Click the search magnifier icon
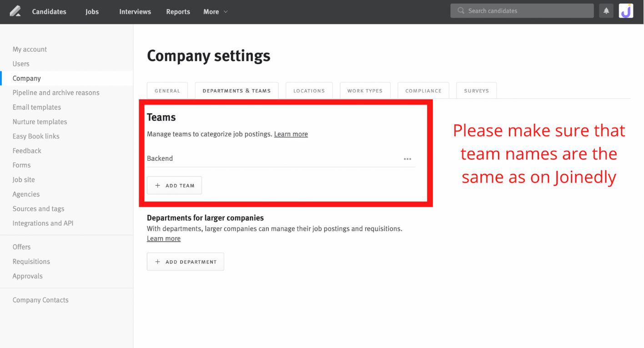The image size is (644, 348). pyautogui.click(x=461, y=10)
